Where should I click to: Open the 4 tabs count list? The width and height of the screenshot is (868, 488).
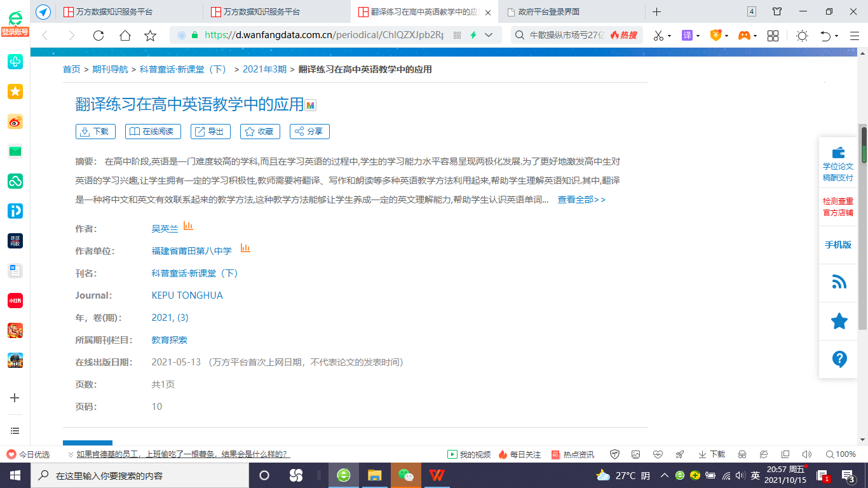752,11
